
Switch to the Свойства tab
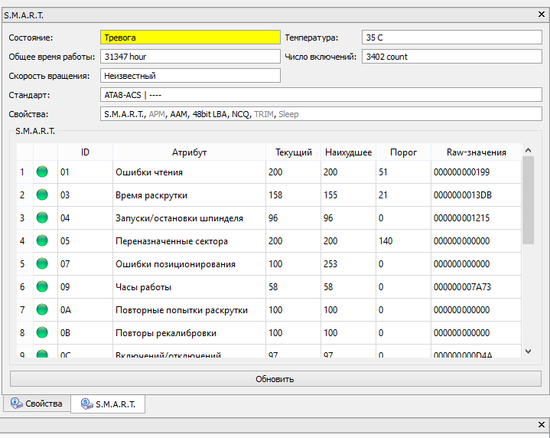[37, 403]
